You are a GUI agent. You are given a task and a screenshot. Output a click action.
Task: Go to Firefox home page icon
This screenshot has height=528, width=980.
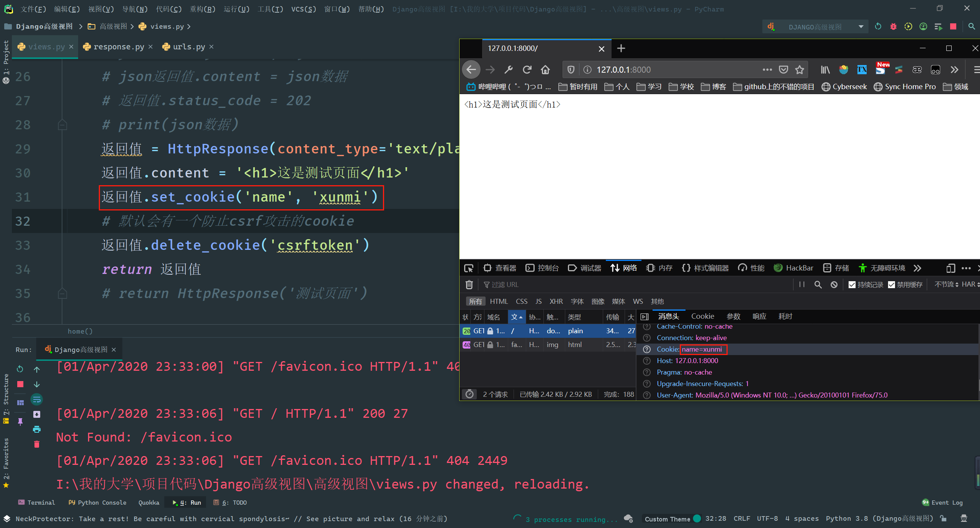(545, 70)
